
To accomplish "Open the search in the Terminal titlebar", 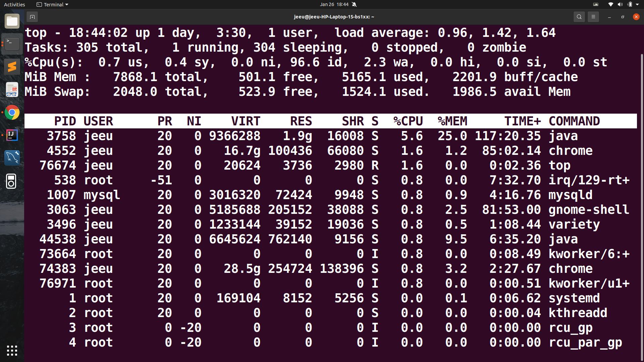I will point(579,17).
